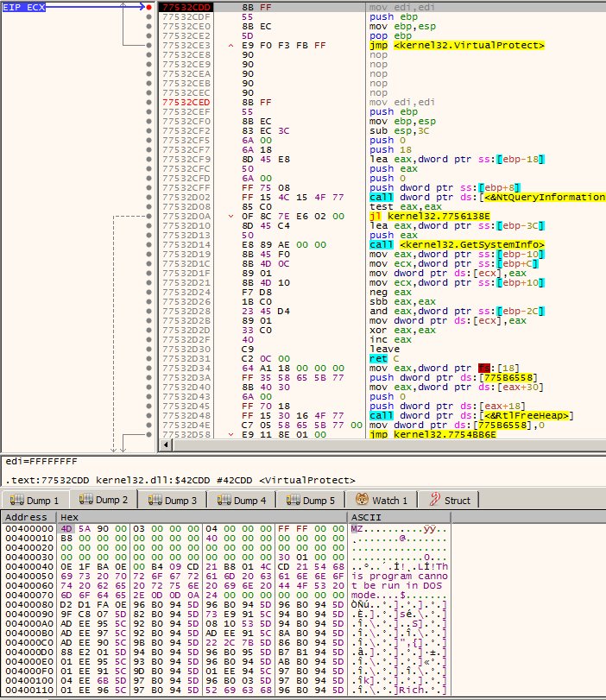Select the Dump 5 tab
The image size is (606, 700).
coord(311,501)
